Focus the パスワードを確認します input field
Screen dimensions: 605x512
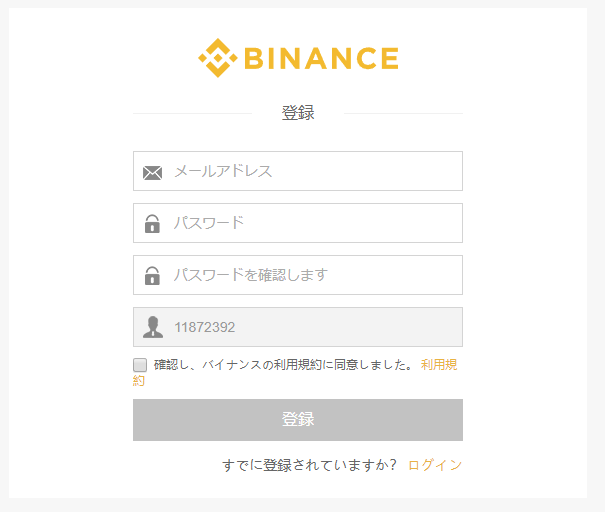tap(312, 275)
